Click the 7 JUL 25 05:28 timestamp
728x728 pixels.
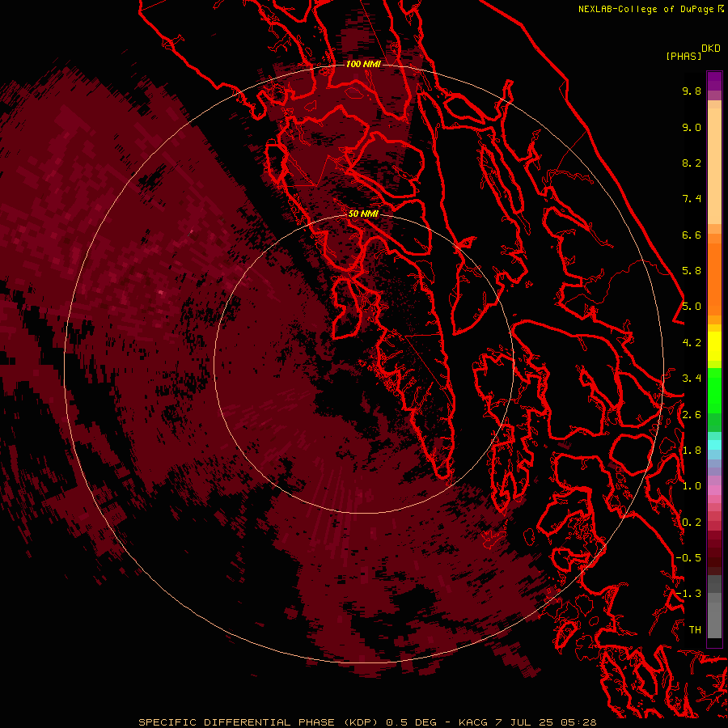click(x=545, y=722)
